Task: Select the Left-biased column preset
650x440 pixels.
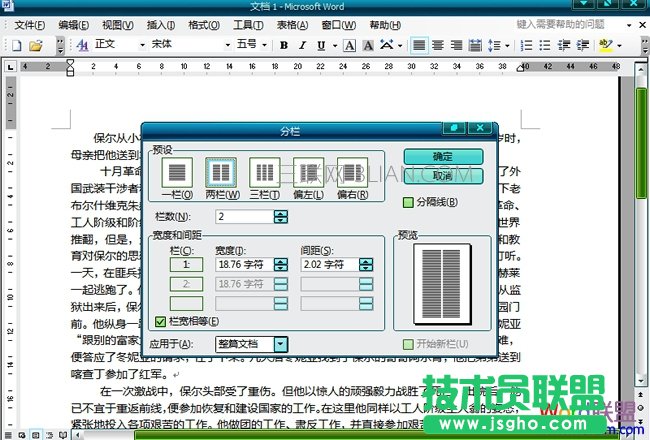Action: 308,173
